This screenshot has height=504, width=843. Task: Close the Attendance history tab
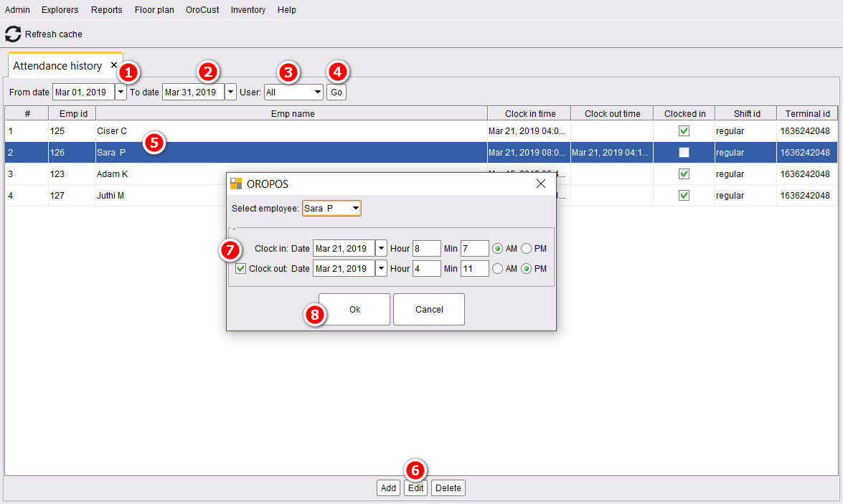pyautogui.click(x=114, y=65)
